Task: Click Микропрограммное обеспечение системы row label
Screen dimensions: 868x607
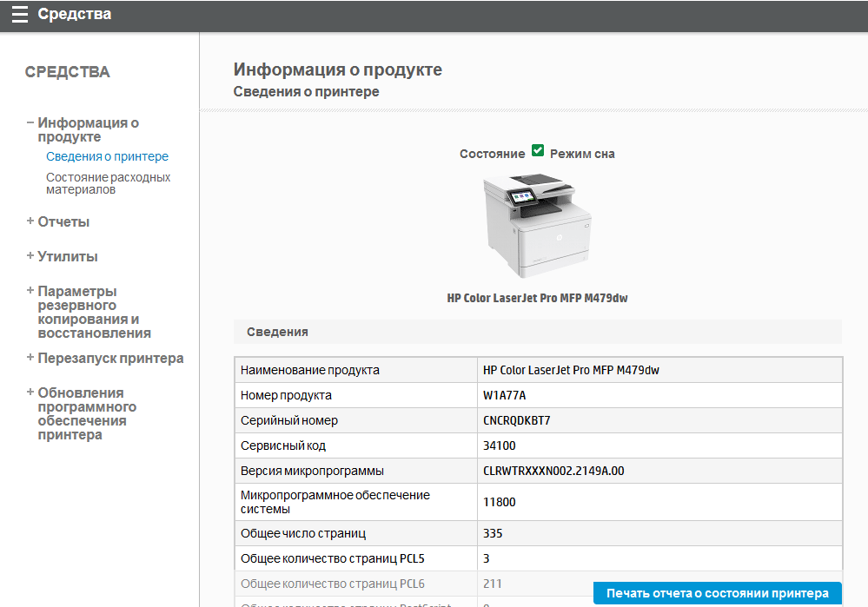Action: [335, 502]
